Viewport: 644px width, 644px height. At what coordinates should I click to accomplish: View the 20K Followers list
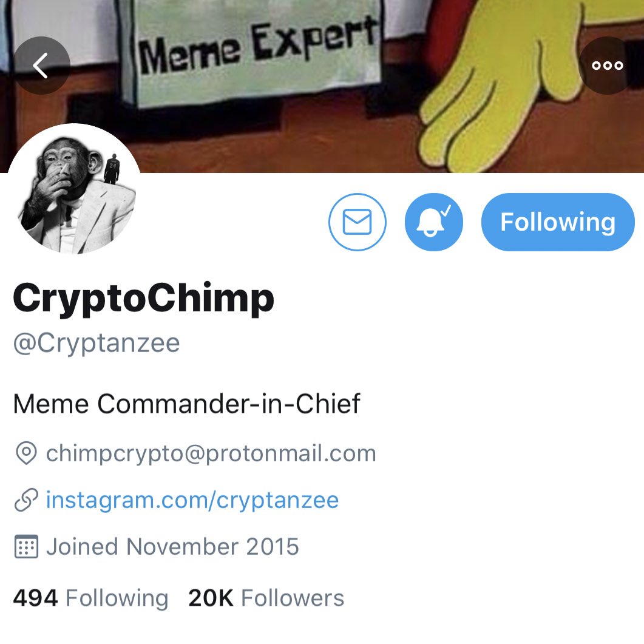pos(266,598)
